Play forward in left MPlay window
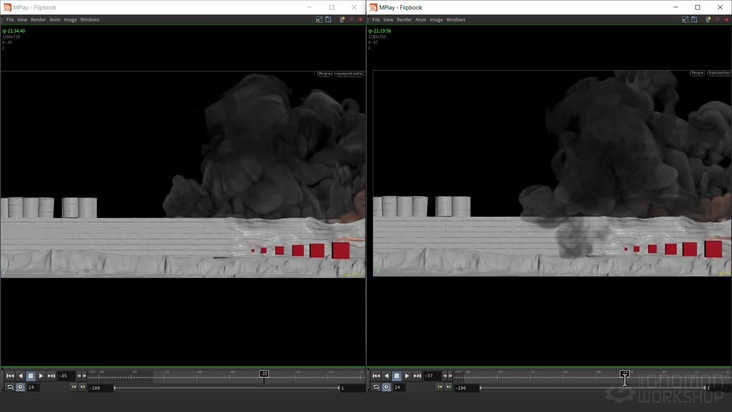732x412 pixels. [x=41, y=376]
